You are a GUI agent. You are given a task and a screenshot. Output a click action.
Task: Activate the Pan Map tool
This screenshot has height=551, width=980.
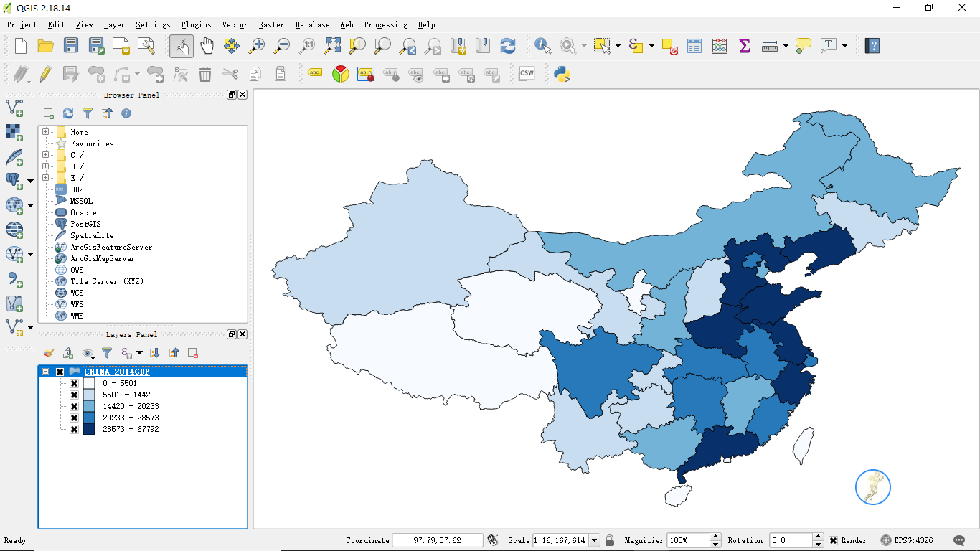click(x=207, y=44)
